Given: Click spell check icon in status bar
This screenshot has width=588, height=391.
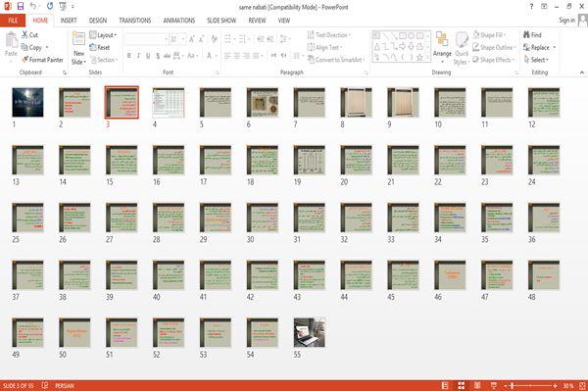Looking at the screenshot, I should pyautogui.click(x=45, y=385).
